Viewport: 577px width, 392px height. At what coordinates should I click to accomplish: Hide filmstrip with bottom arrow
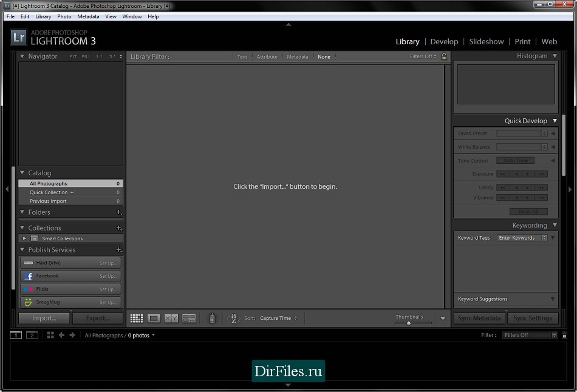pos(288,385)
